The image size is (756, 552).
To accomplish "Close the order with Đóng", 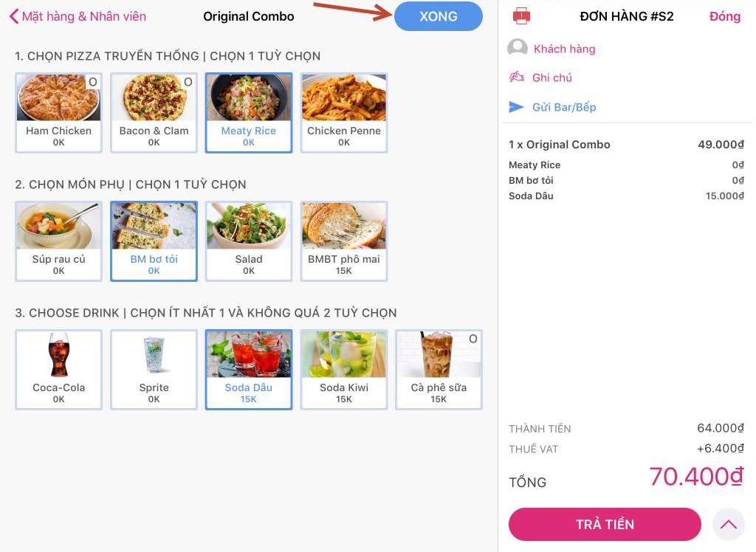I will pos(724,16).
